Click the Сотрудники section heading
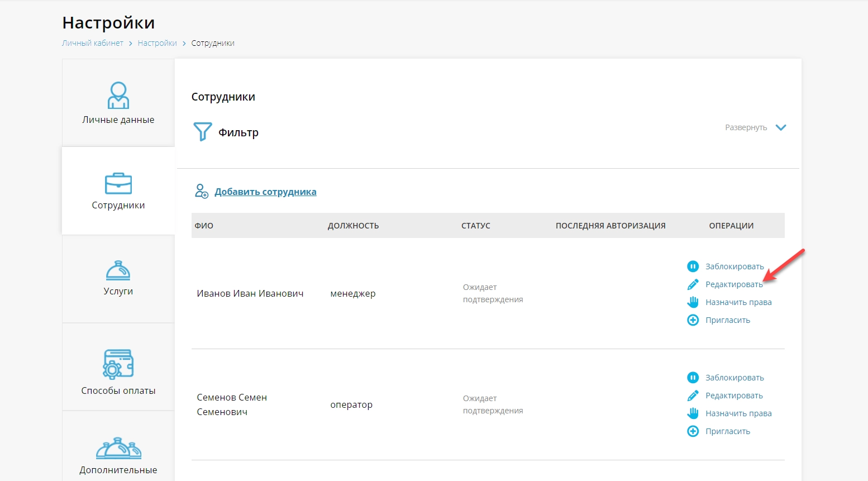This screenshot has width=868, height=481. click(223, 97)
